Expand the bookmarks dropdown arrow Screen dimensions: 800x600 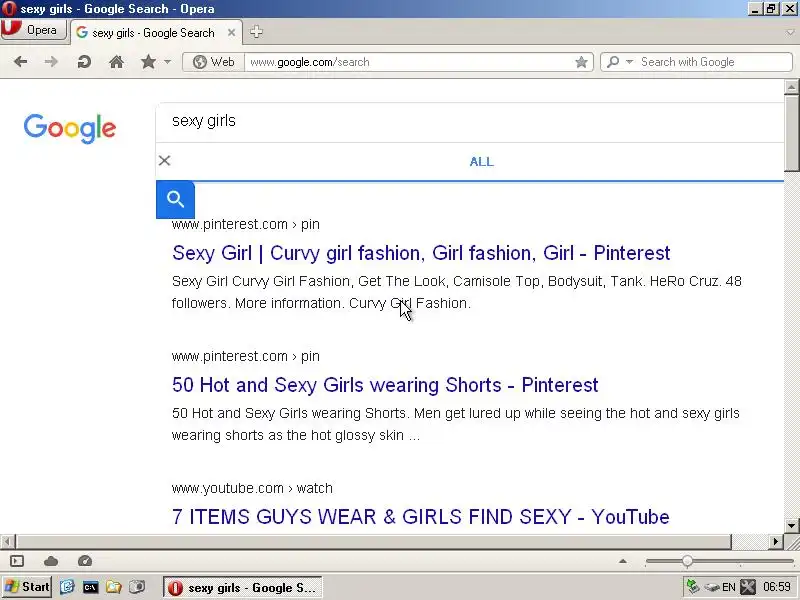(x=167, y=62)
